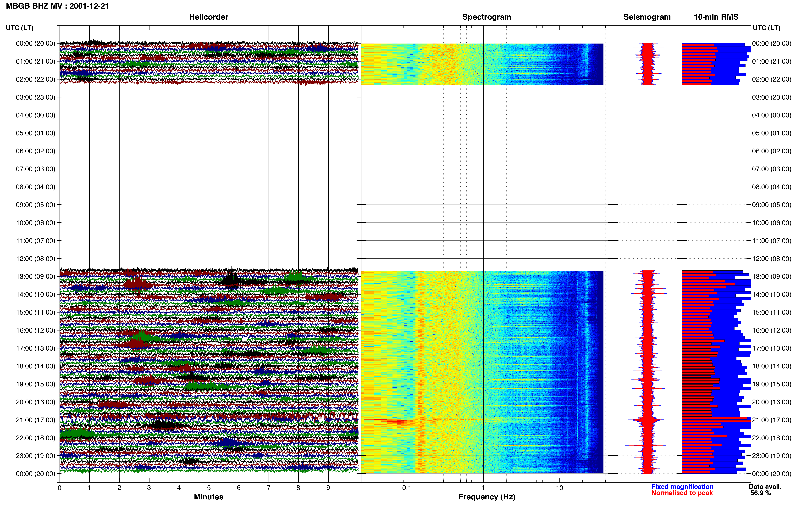812x508 pixels.
Task: Click the '10-min RMS' panel heading
Action: tap(716, 17)
